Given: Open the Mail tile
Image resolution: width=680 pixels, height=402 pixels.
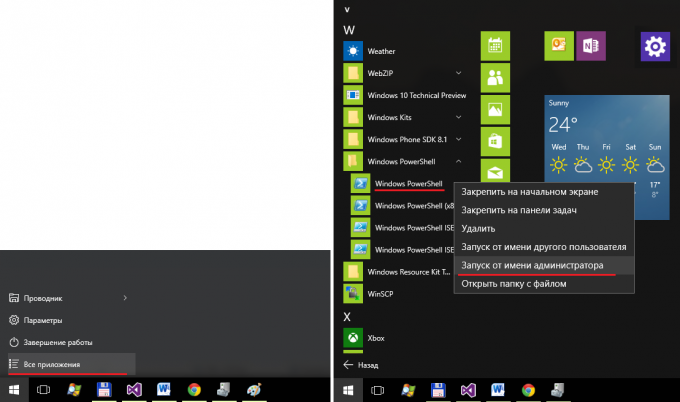Looking at the screenshot, I should click(495, 170).
